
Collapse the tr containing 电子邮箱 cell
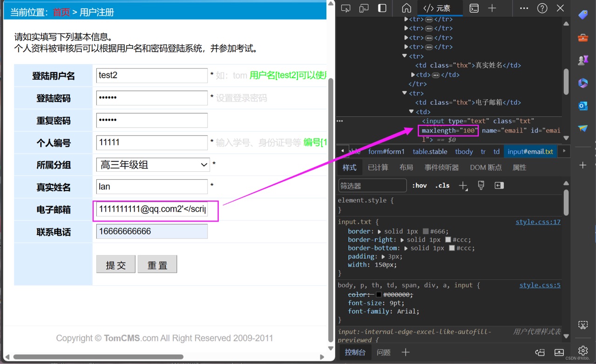[x=405, y=93]
